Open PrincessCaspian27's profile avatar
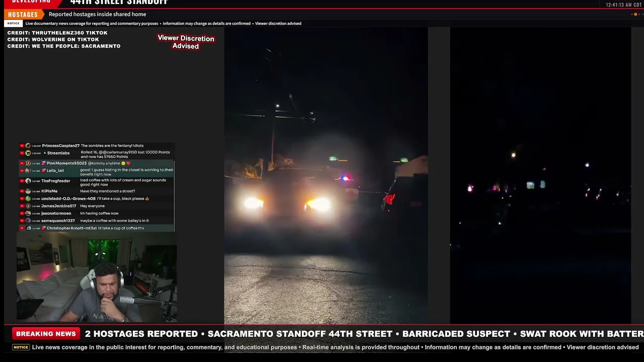 click(x=28, y=146)
